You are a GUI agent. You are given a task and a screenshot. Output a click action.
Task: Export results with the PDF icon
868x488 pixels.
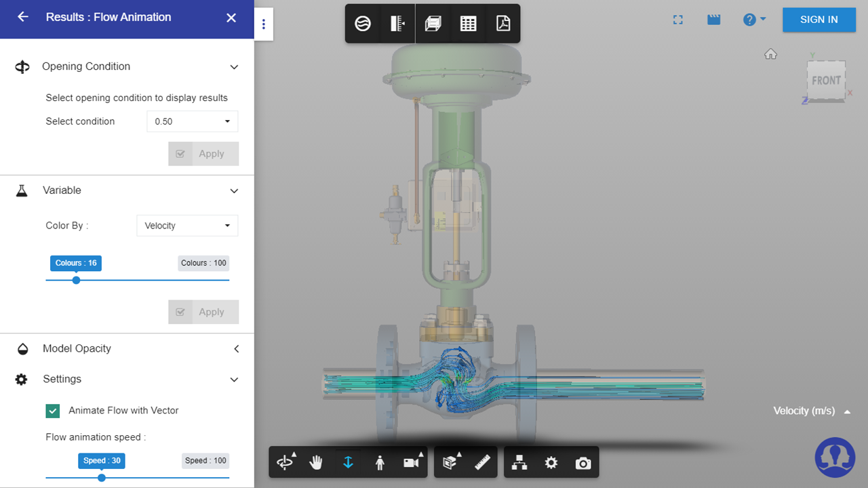502,24
